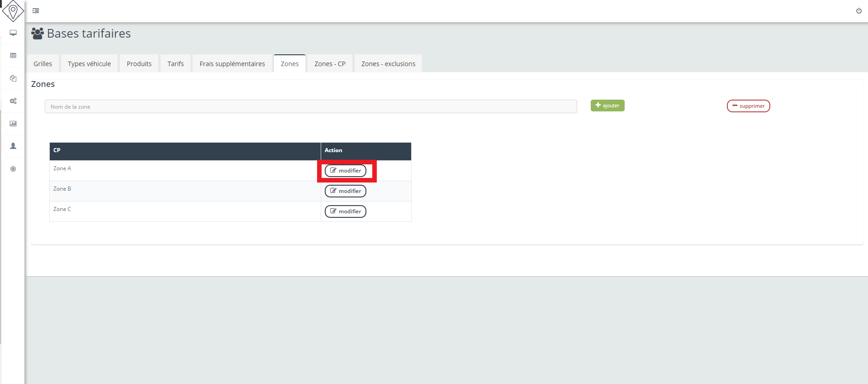Open the bar chart statistics sidebar icon

click(x=13, y=123)
